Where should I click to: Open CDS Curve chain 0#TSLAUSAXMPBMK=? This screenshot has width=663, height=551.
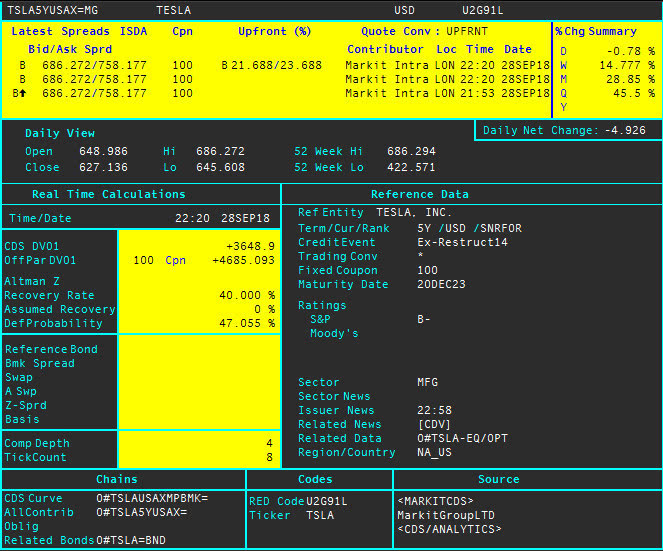[152, 498]
